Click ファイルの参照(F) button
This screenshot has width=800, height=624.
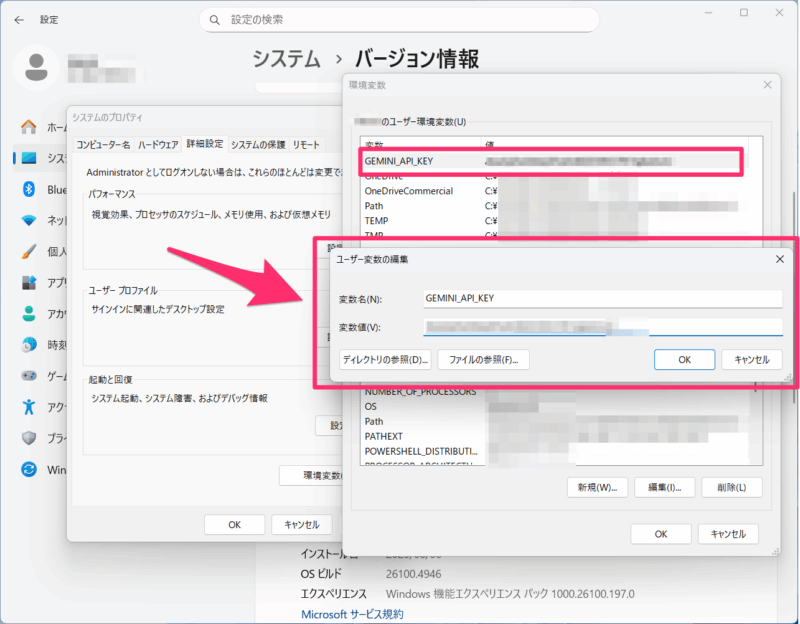[x=484, y=360]
